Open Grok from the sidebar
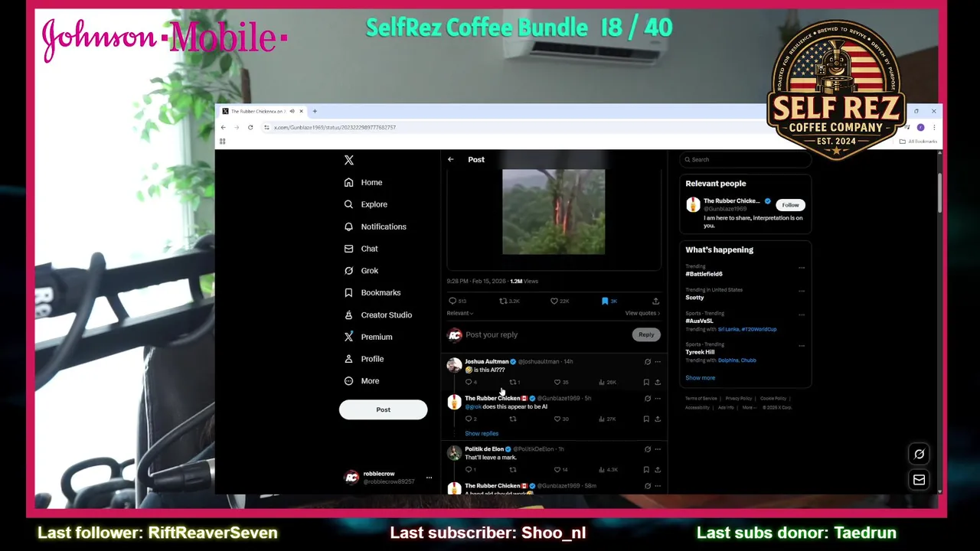The width and height of the screenshot is (980, 551). pyautogui.click(x=361, y=270)
